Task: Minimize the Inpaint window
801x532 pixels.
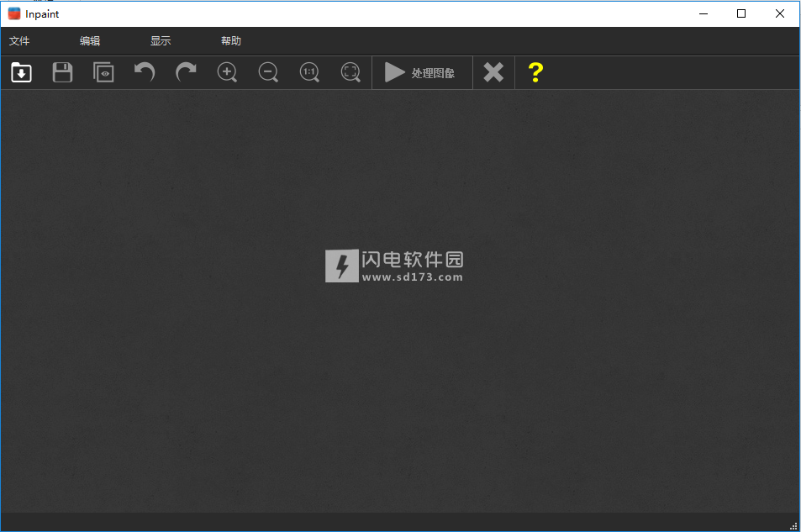Action: (704, 13)
